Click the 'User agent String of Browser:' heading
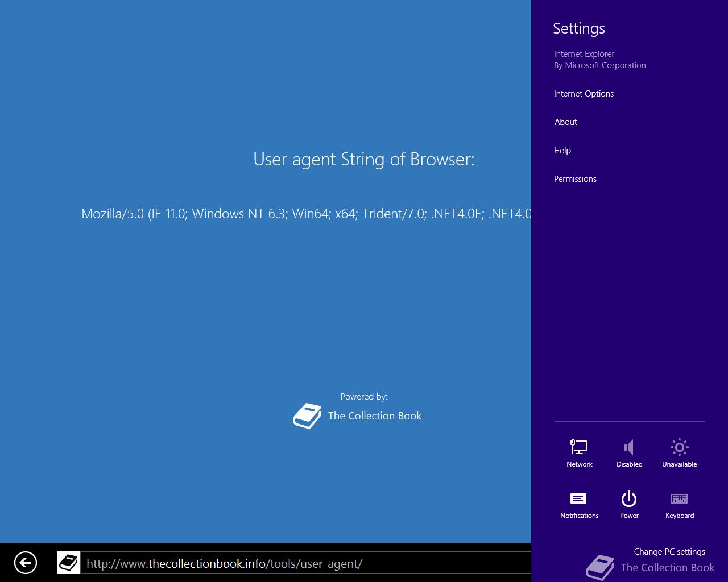Viewport: 728px width, 582px height. pos(364,159)
